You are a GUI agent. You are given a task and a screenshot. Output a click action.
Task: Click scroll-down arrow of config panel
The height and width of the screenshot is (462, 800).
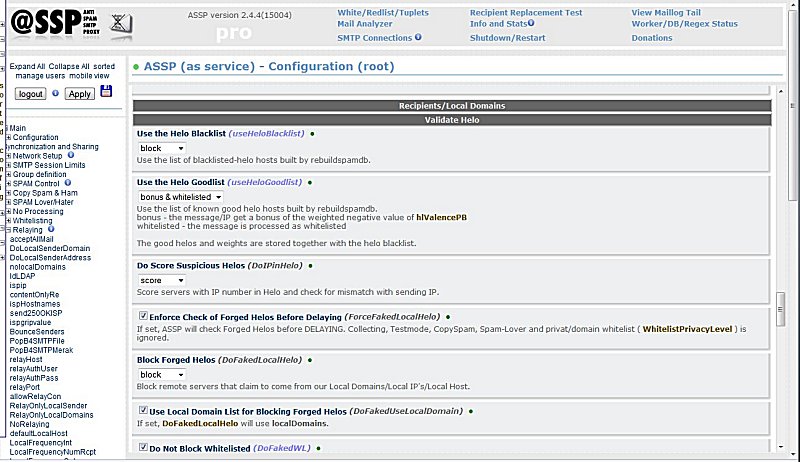[780, 447]
